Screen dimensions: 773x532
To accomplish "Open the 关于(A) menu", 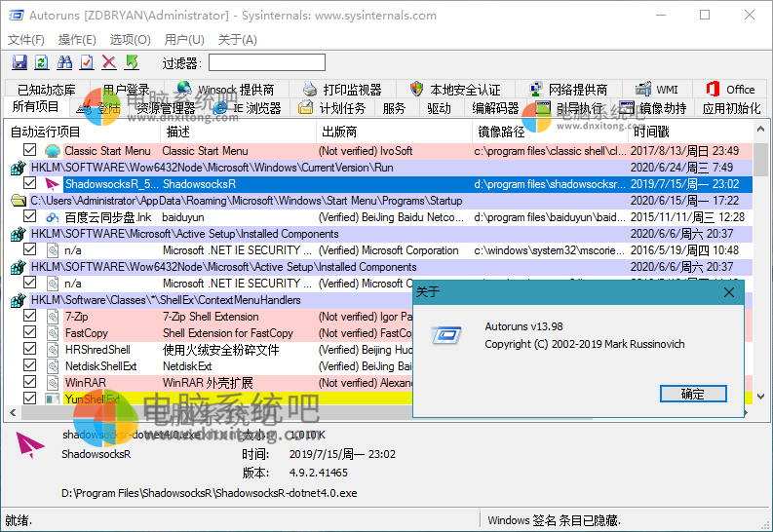I will pos(237,39).
